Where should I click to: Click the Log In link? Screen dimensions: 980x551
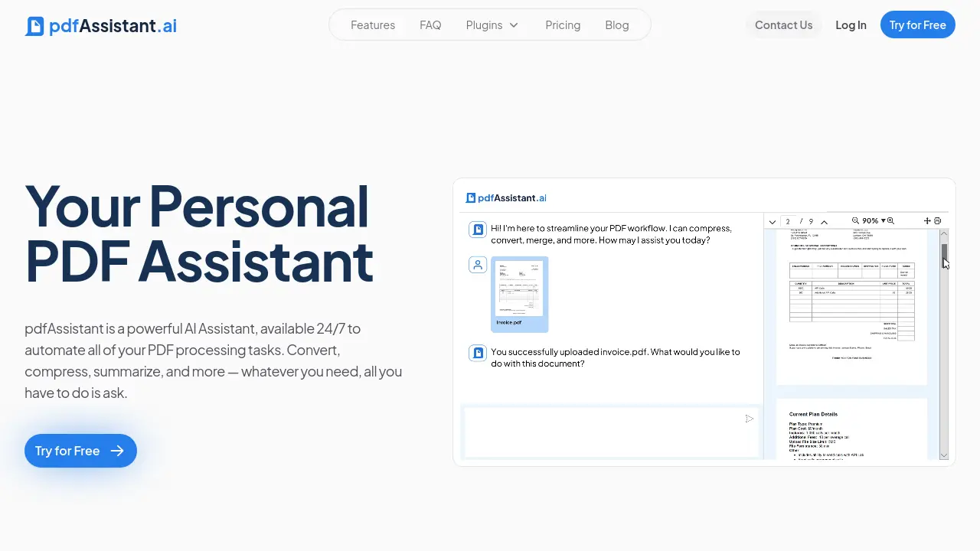click(x=851, y=25)
